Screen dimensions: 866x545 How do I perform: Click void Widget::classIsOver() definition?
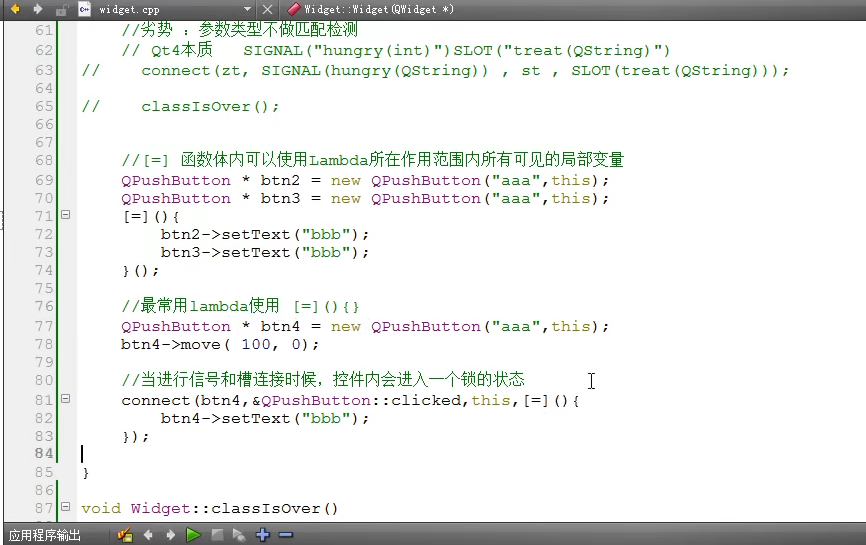click(x=209, y=508)
